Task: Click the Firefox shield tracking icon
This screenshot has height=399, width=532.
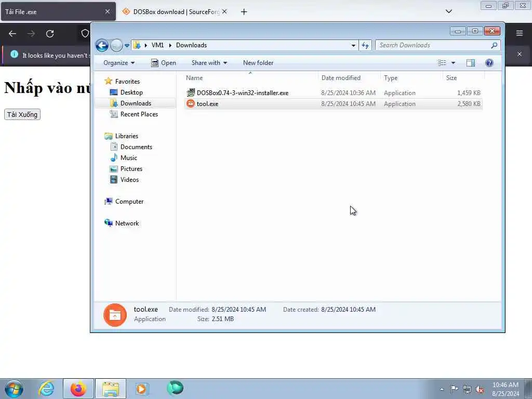Action: 85,33
